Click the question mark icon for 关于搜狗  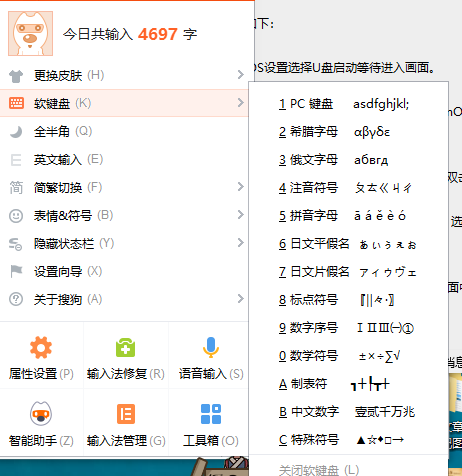point(16,299)
